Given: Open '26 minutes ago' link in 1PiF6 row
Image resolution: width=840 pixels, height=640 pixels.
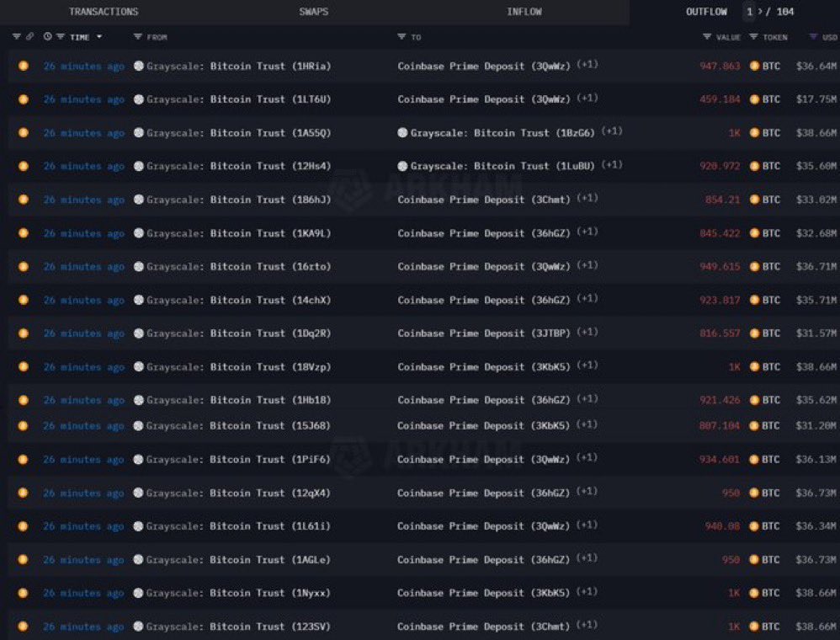Looking at the screenshot, I should click(x=83, y=459).
